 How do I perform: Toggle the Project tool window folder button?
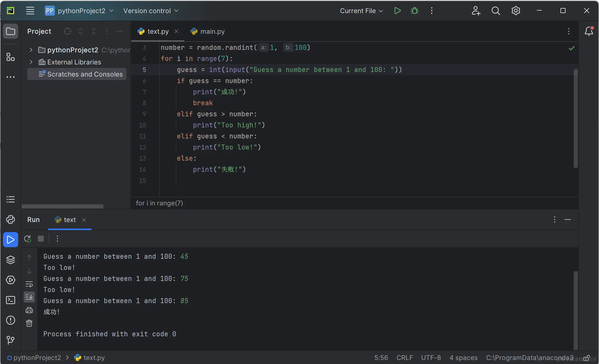point(10,31)
